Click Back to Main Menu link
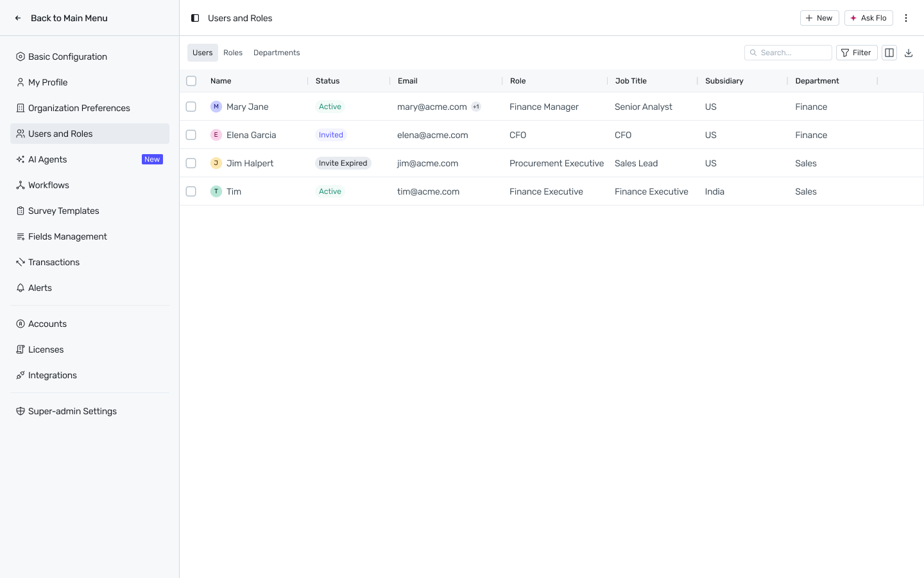 [x=69, y=18]
